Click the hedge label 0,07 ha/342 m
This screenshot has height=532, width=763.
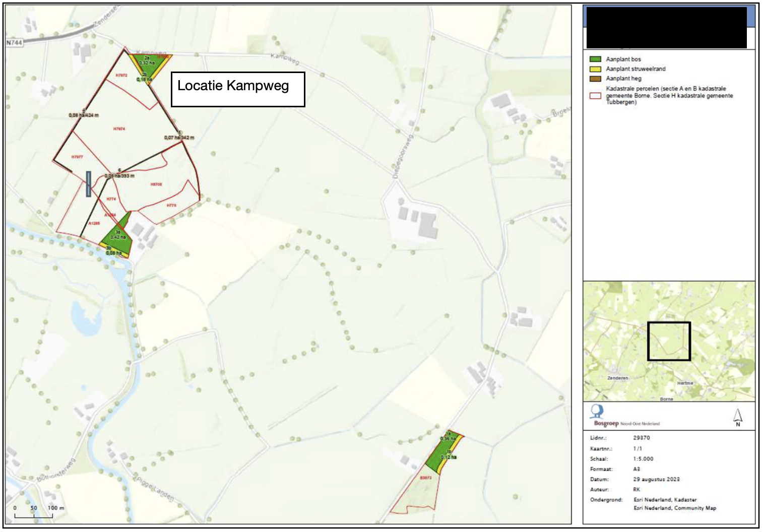coord(179,138)
